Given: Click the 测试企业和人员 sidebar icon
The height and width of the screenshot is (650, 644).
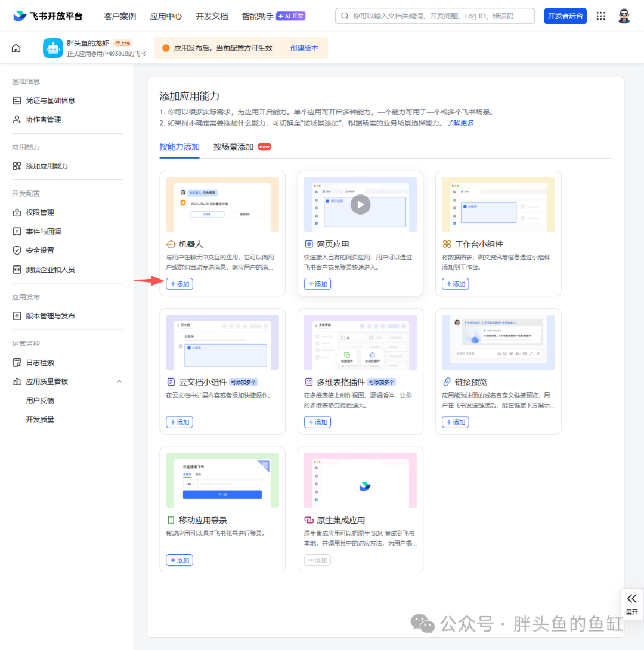Looking at the screenshot, I should pyautogui.click(x=17, y=270).
